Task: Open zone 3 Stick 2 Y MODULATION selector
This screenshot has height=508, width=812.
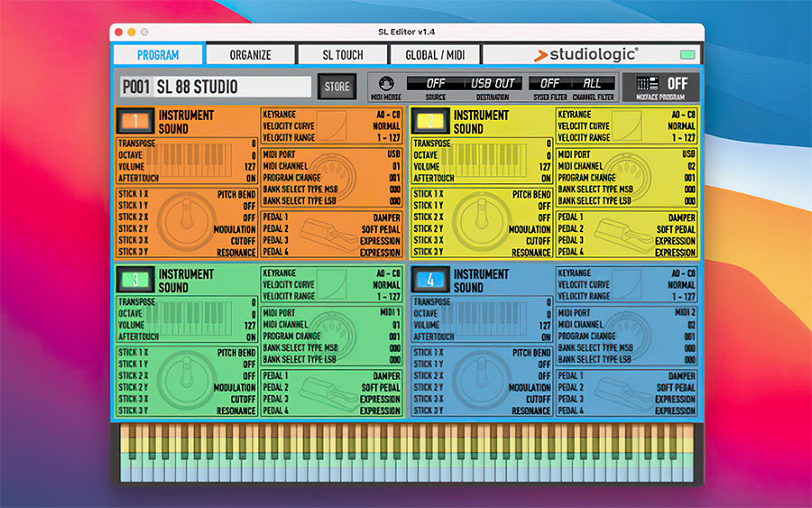Action: point(235,387)
